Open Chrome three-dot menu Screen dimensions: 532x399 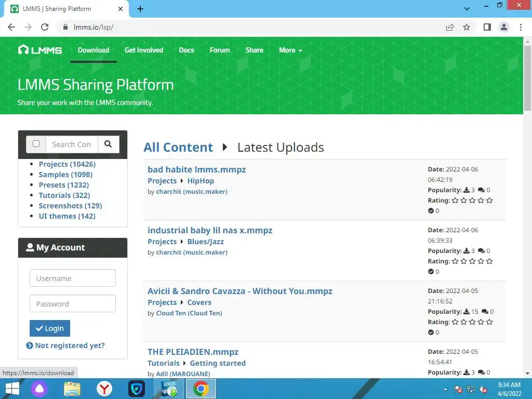(x=521, y=27)
